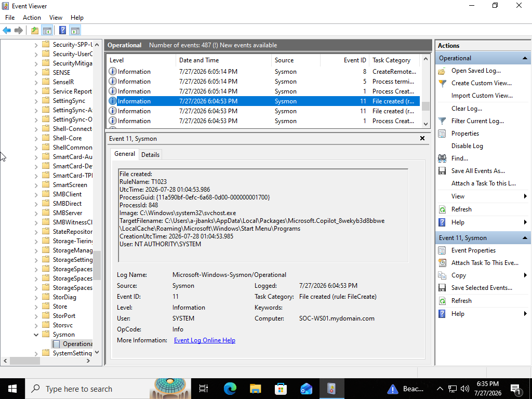This screenshot has width=532, height=399.
Task: Click the Operational log icon under Sysmon
Action: (x=56, y=344)
